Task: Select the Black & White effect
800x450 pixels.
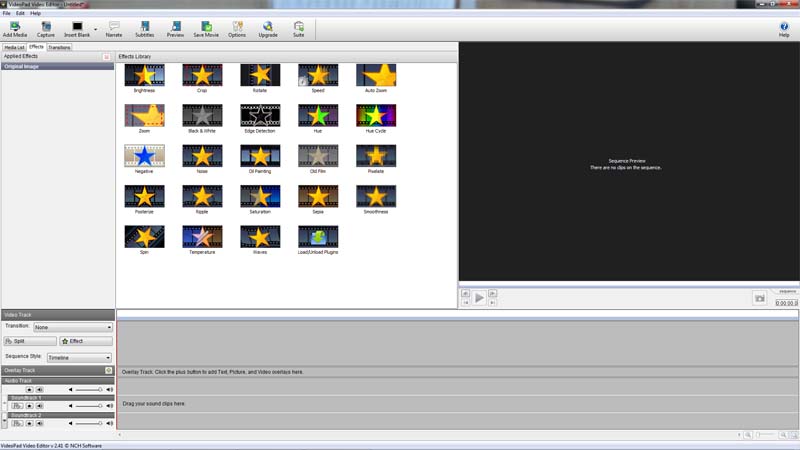Action: [202, 115]
